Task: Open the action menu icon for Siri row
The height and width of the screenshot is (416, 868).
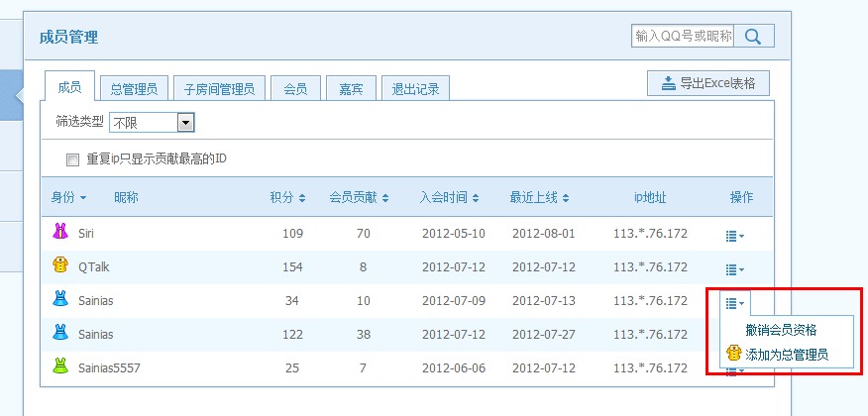Action: pyautogui.click(x=734, y=236)
